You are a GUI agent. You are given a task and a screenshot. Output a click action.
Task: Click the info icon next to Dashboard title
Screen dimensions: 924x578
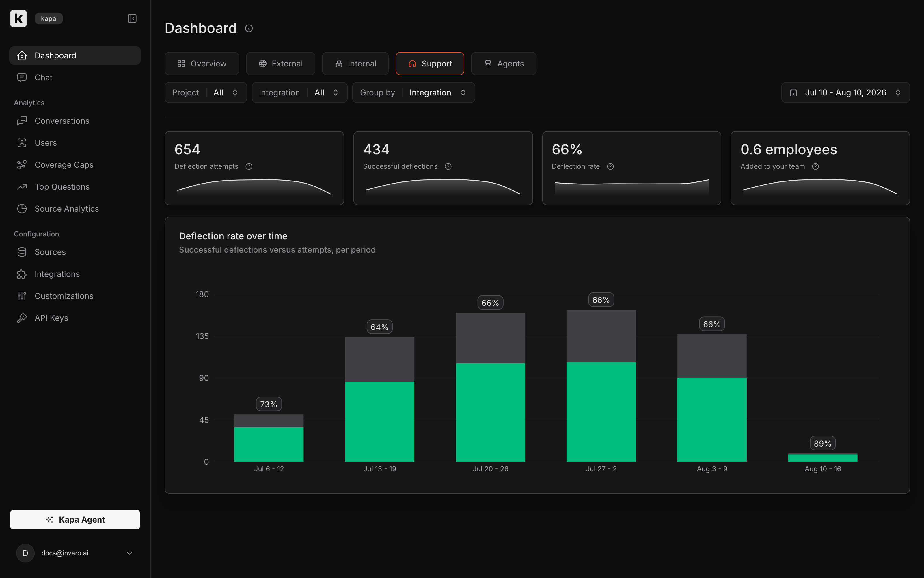point(249,28)
